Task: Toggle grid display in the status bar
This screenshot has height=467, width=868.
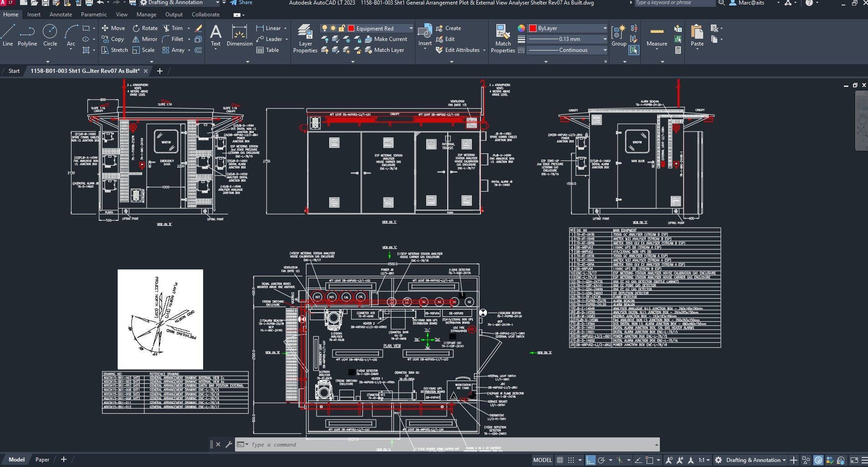Action: point(560,460)
